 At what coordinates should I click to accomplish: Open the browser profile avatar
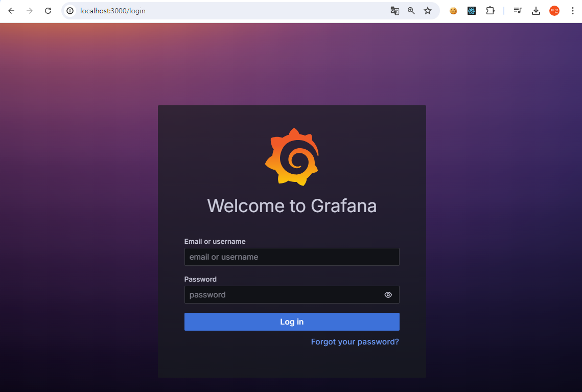click(554, 11)
